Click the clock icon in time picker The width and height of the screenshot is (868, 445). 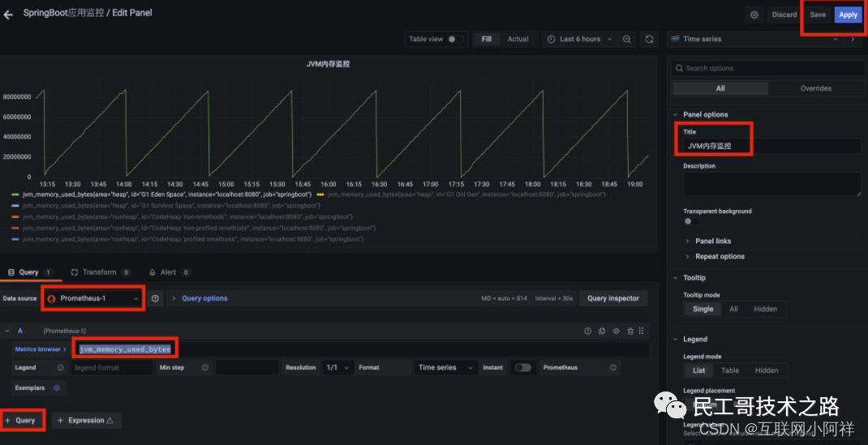[552, 39]
